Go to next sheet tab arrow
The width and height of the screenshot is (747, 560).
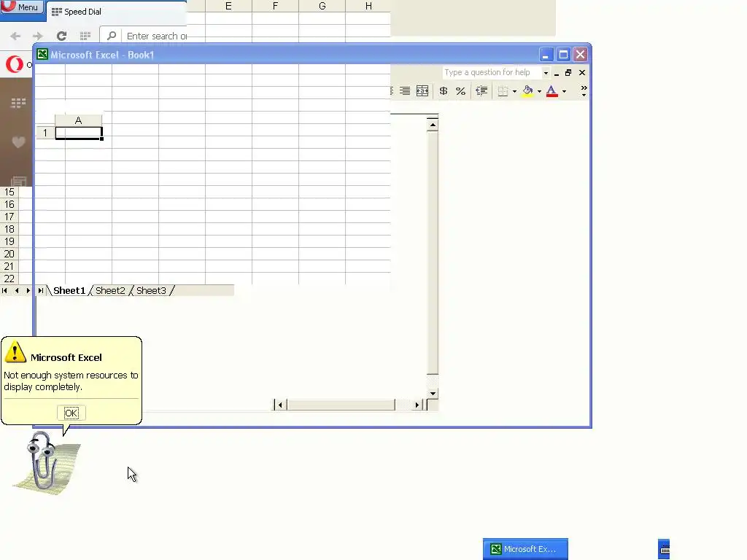[28, 290]
